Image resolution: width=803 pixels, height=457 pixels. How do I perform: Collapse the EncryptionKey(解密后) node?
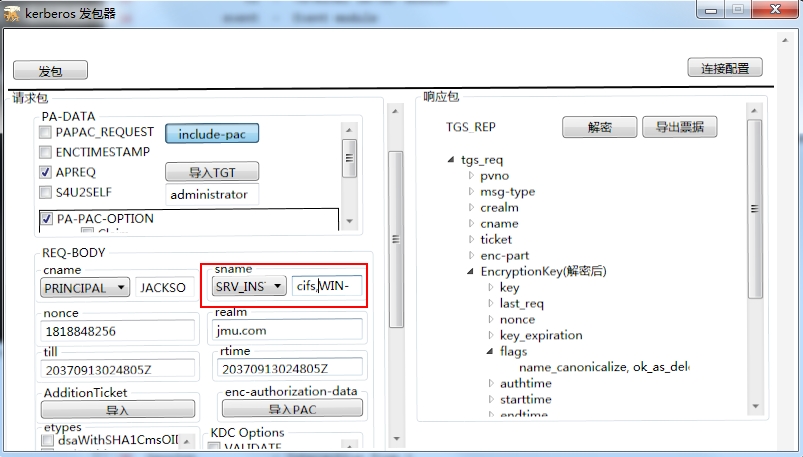[x=472, y=271]
